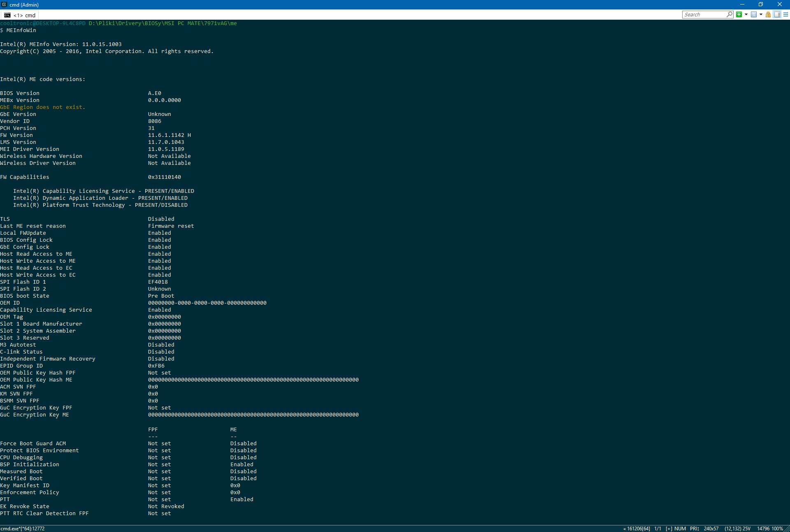This screenshot has width=790, height=532.
Task: Click the '14796' PID status bar item
Action: tap(763, 529)
